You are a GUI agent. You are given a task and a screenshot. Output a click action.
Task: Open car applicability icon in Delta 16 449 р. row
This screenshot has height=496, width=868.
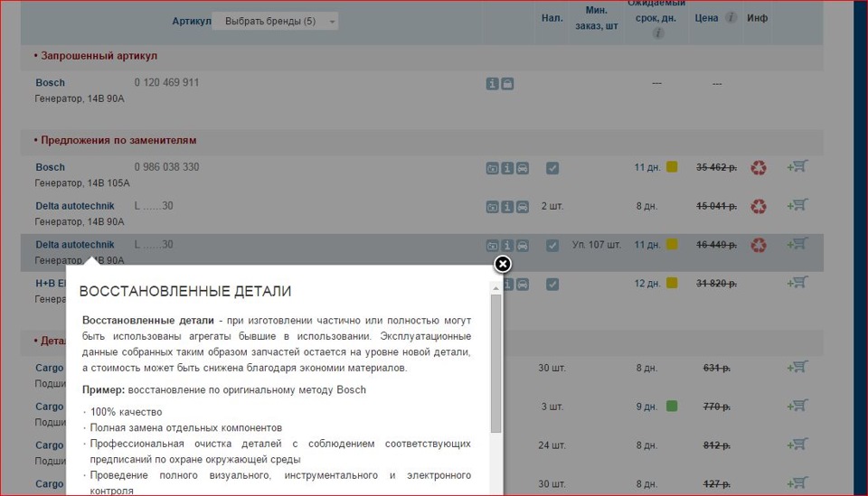click(522, 246)
